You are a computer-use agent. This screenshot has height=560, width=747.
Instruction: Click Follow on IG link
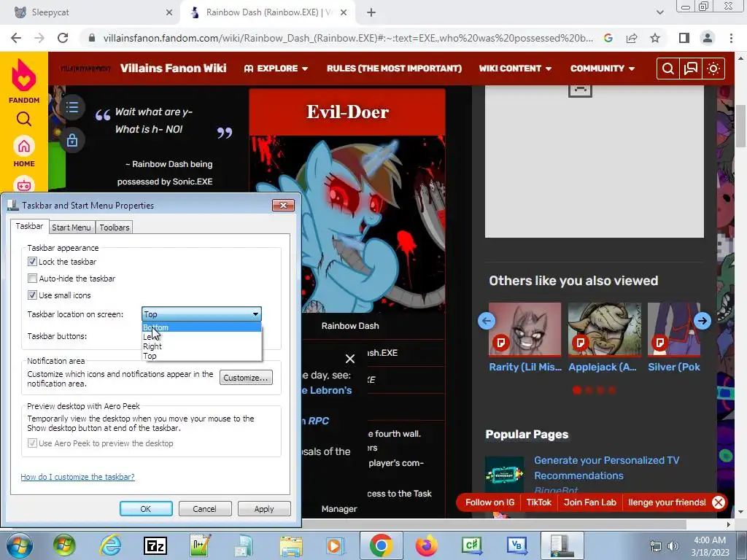[x=489, y=502]
